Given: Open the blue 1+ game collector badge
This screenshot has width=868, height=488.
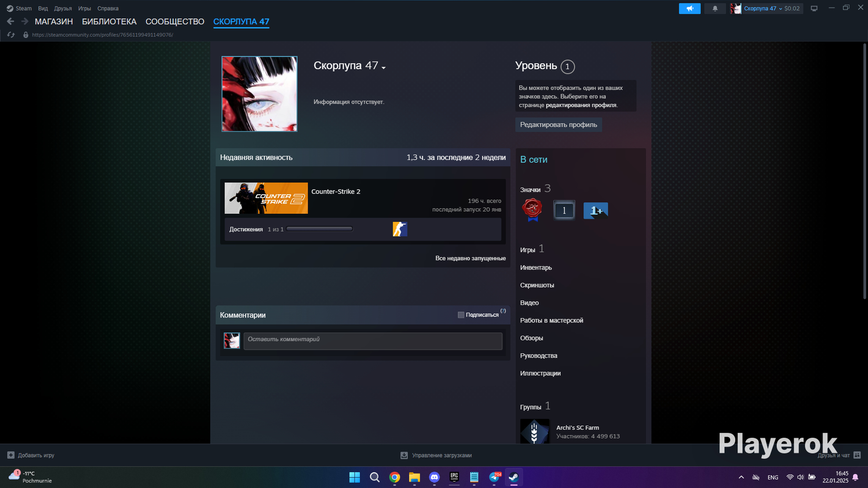Looking at the screenshot, I should pos(596,210).
